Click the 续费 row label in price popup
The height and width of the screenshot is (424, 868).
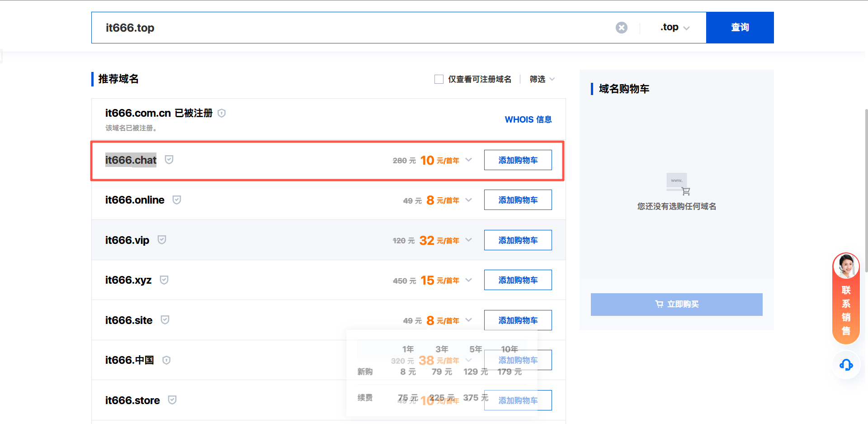pyautogui.click(x=365, y=397)
